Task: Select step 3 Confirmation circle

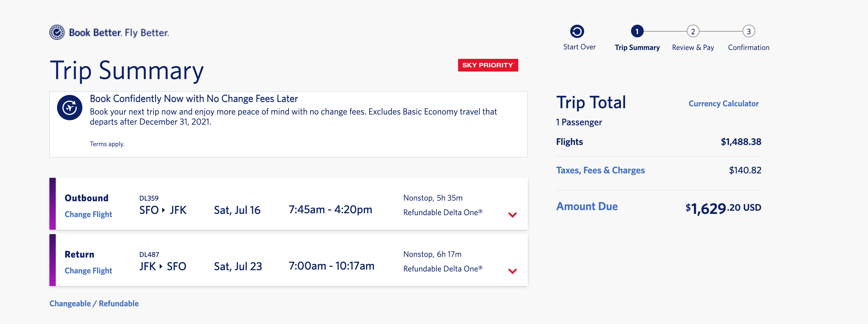Action: click(x=748, y=32)
